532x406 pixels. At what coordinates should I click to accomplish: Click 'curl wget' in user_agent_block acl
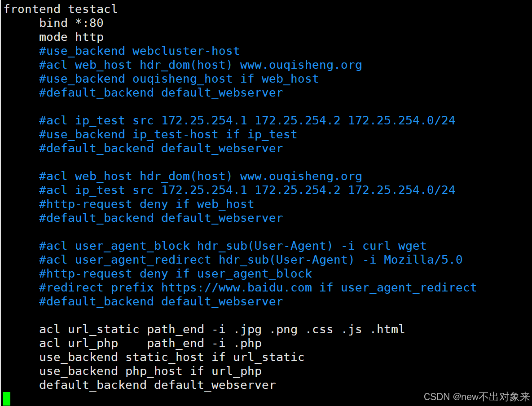pyautogui.click(x=394, y=246)
